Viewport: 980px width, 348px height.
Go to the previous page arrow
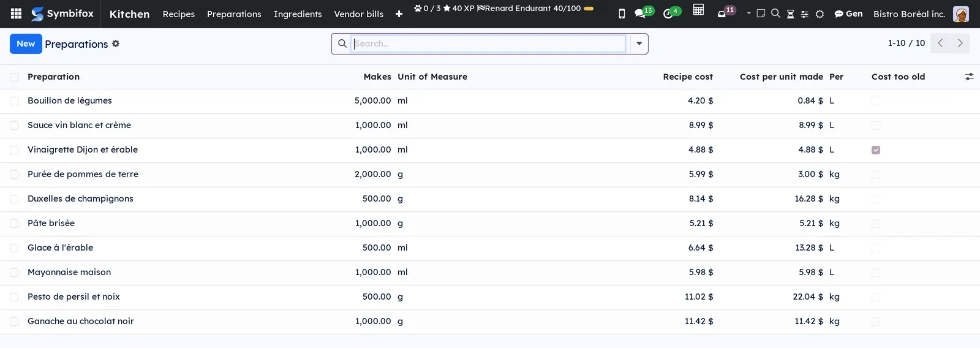(940, 43)
